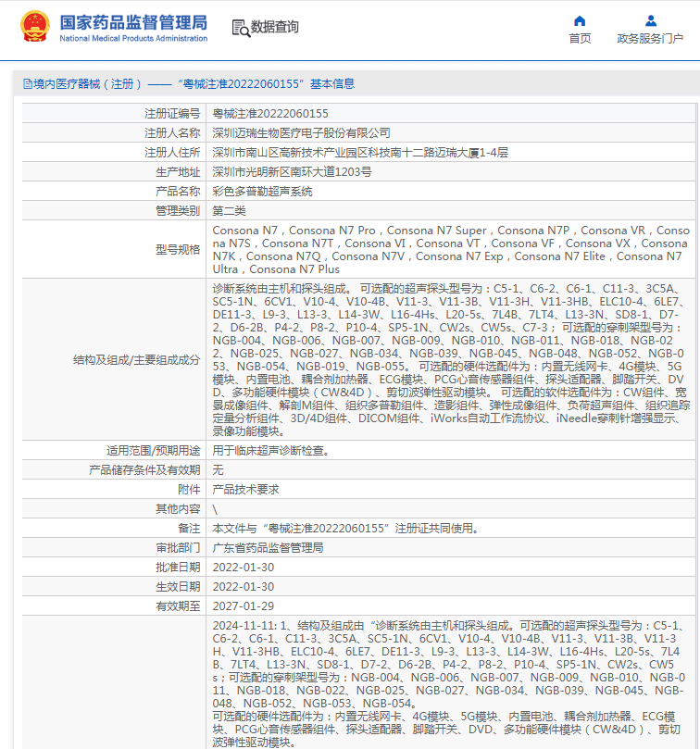Open the 首页 link

pyautogui.click(x=580, y=39)
